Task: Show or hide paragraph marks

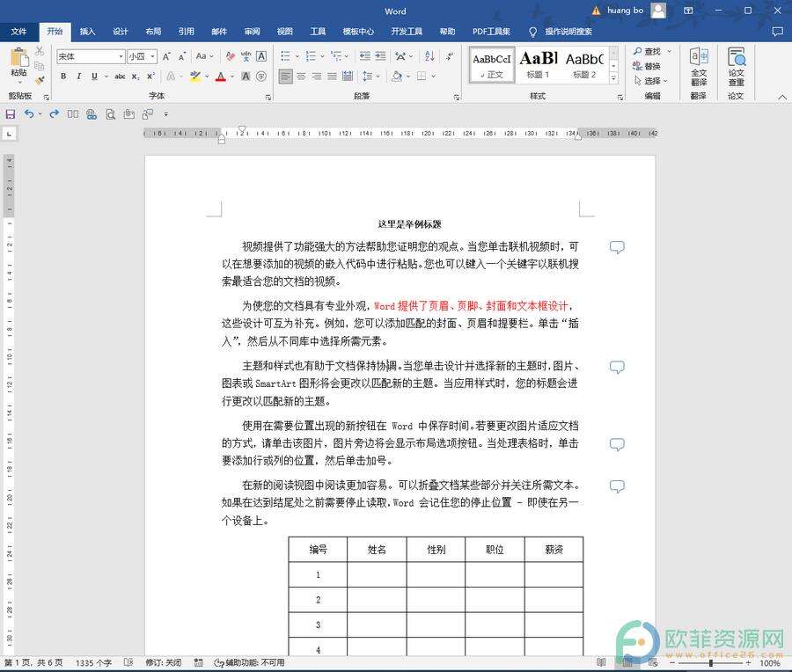Action: coord(450,56)
